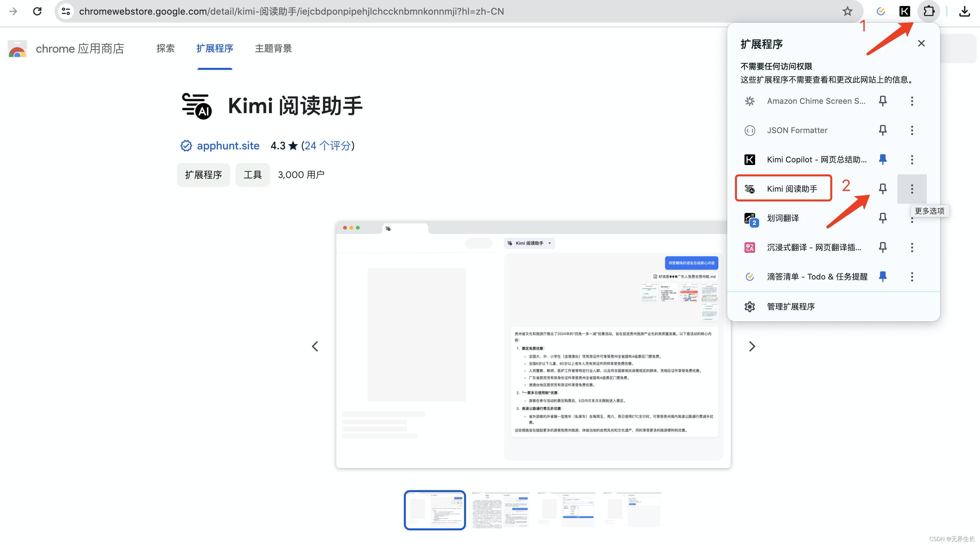Reload the current page

click(x=37, y=11)
